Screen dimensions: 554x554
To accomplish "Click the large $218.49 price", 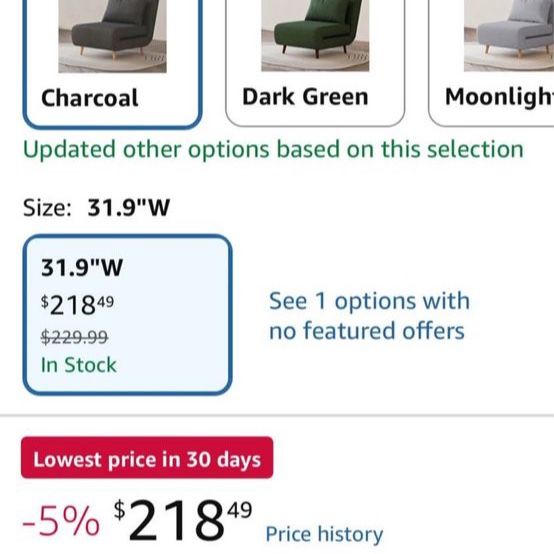I will 183,519.
